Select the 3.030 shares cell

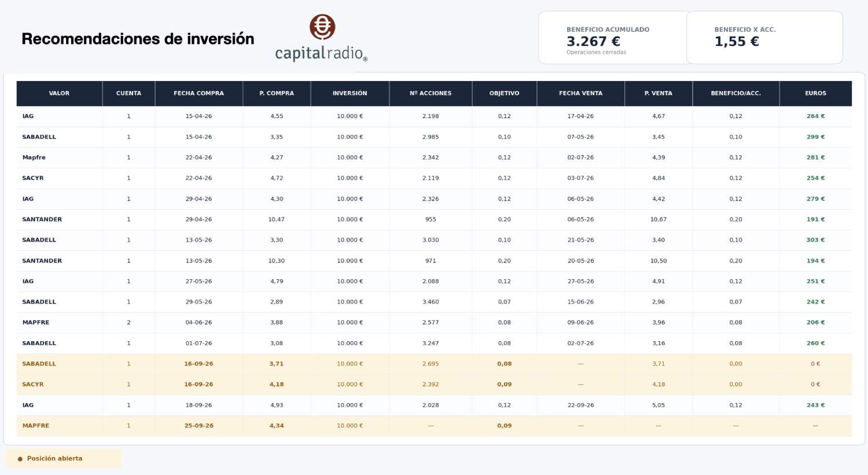[x=431, y=240]
